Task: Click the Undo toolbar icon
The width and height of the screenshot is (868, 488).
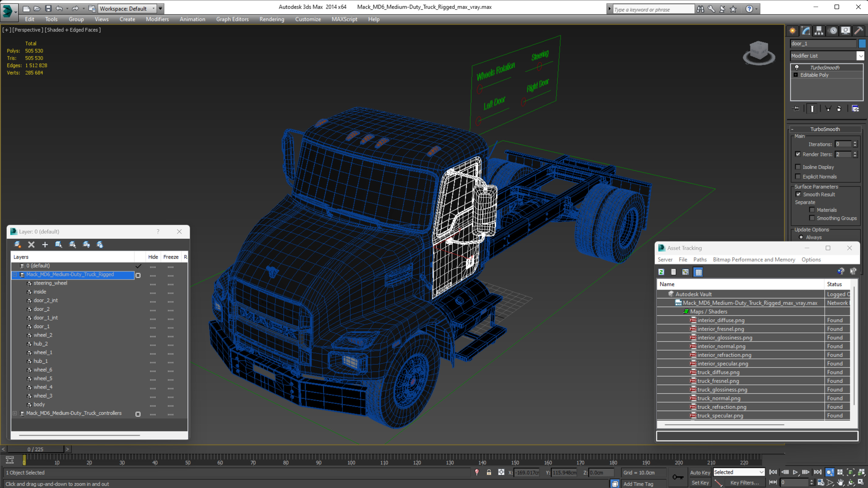Action: tap(59, 9)
